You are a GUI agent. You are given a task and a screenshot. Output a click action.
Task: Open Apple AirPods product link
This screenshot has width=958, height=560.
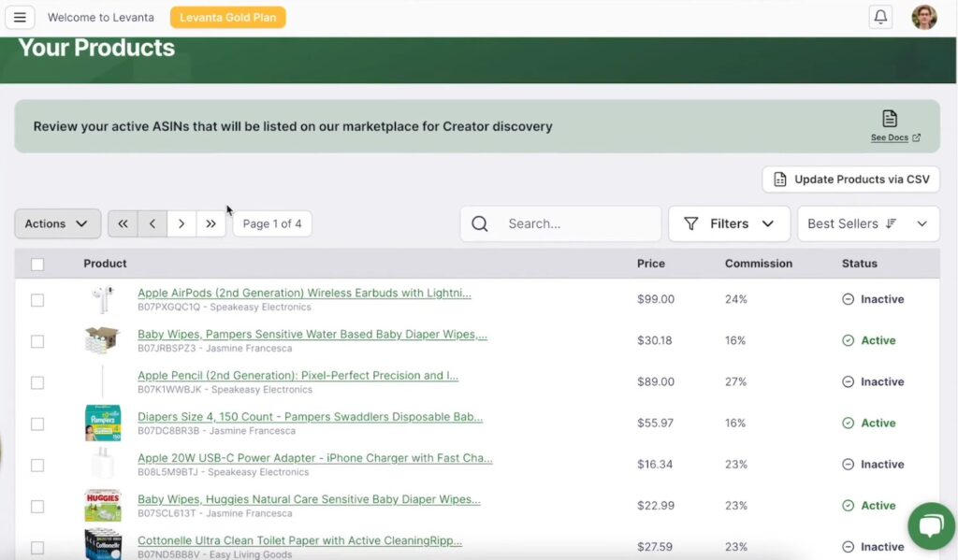[304, 293]
